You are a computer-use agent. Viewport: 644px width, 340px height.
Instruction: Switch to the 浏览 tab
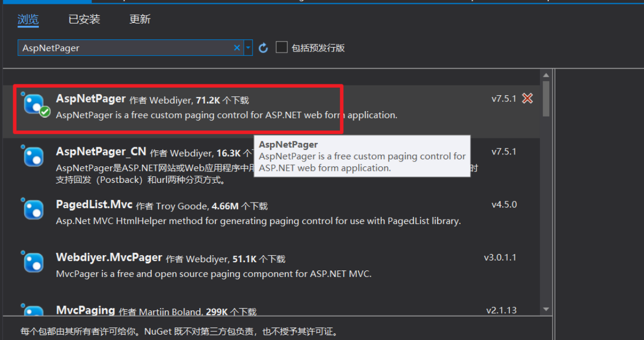pyautogui.click(x=28, y=19)
